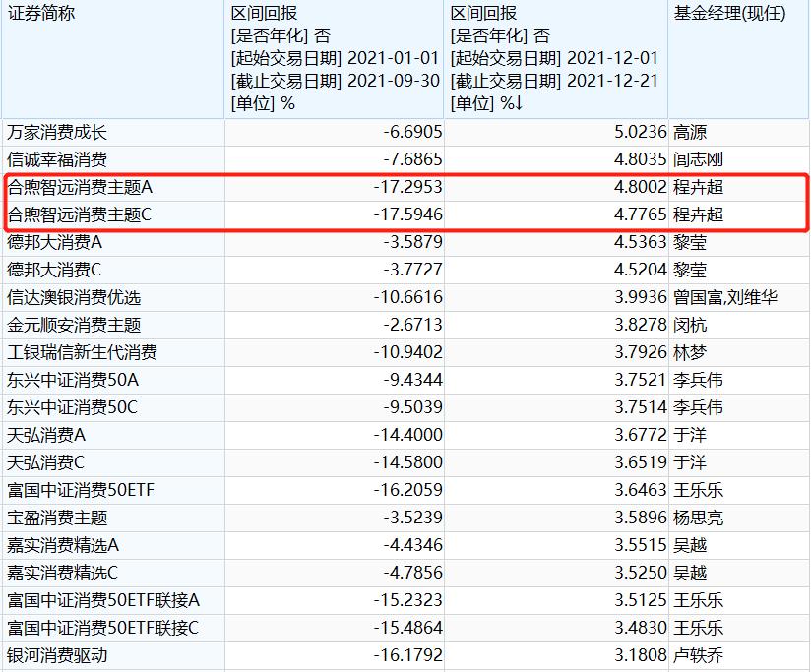Open the 嘉实消费精选A fund entry
The width and height of the screenshot is (811, 672).
63,545
